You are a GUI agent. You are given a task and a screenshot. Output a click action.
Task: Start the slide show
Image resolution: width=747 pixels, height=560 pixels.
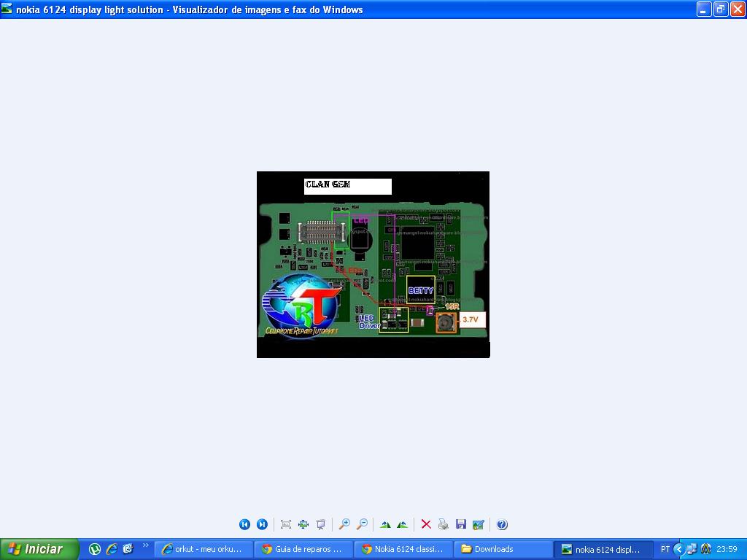321,524
